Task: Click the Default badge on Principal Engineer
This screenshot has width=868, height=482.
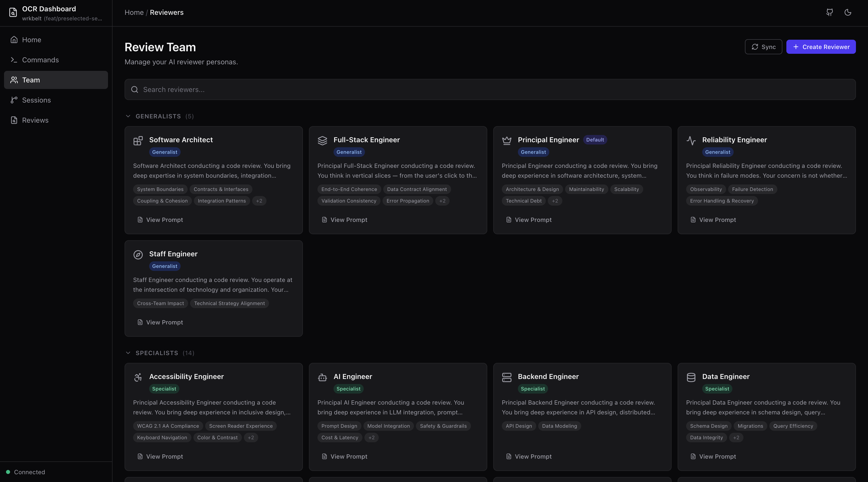Action: click(595, 140)
